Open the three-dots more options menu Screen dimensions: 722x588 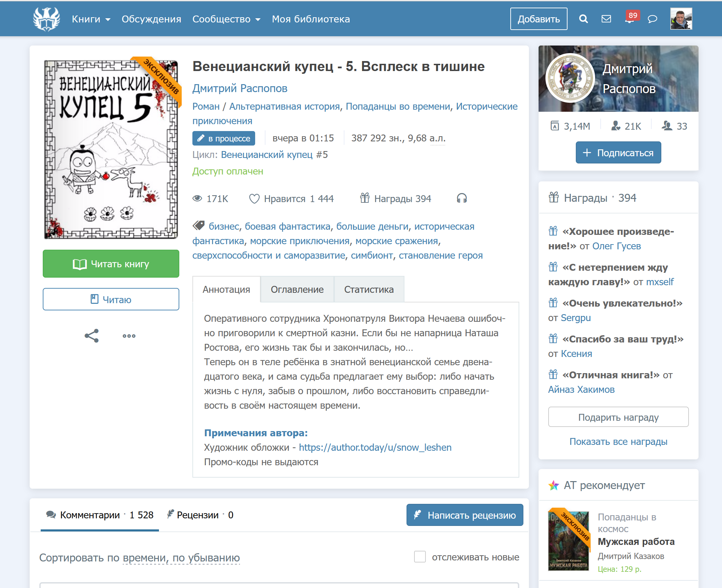point(129,336)
